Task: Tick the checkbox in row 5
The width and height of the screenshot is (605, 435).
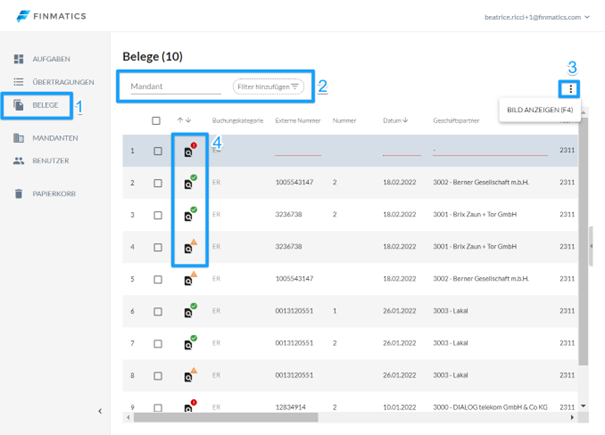Action: (x=158, y=279)
